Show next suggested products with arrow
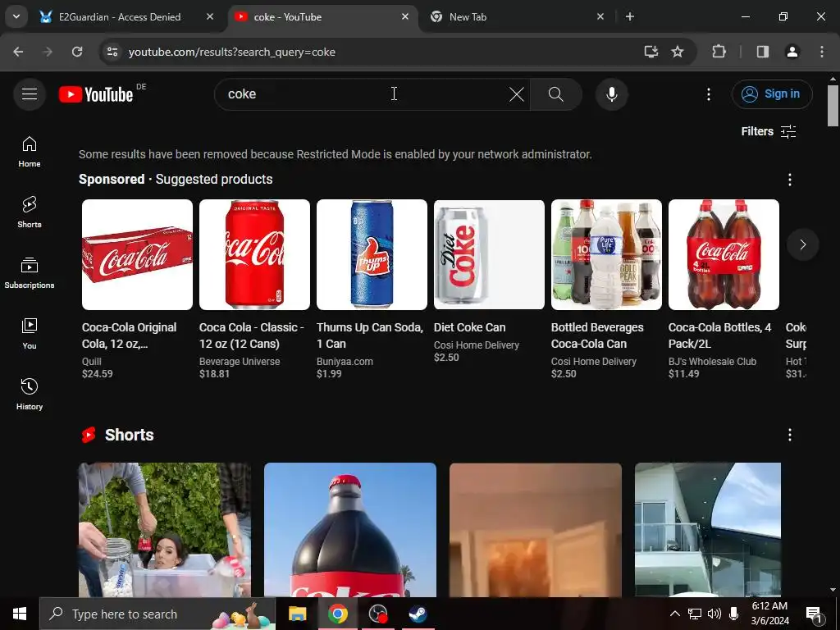 (x=802, y=244)
